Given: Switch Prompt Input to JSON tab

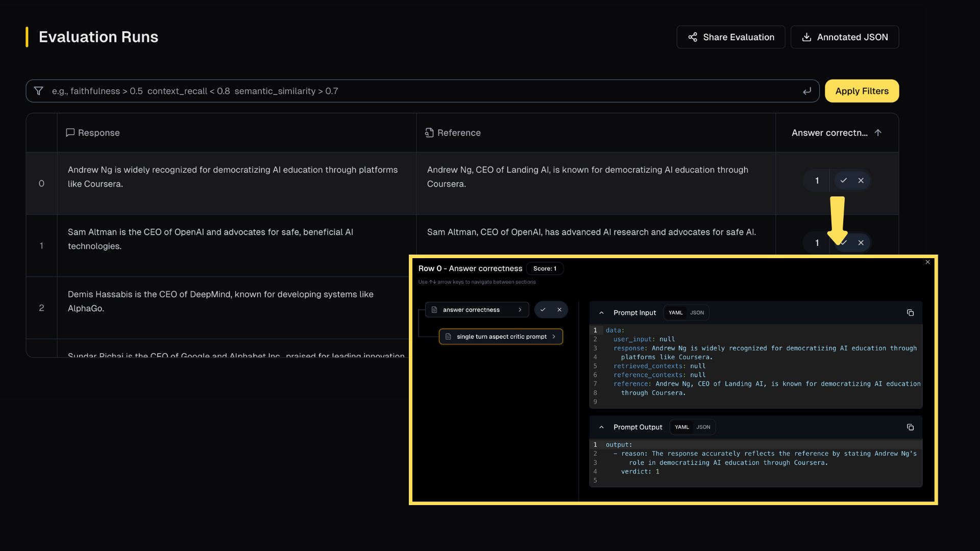Looking at the screenshot, I should tap(697, 313).
